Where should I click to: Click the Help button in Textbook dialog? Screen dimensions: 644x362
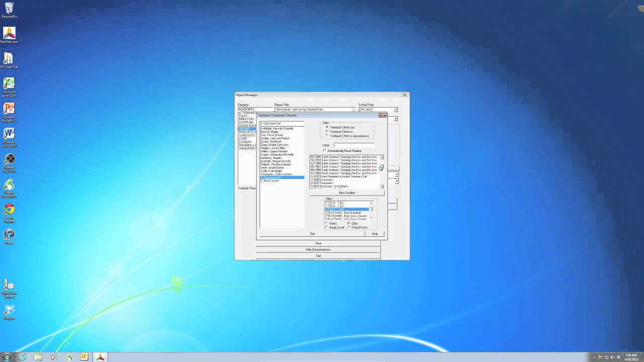point(375,234)
